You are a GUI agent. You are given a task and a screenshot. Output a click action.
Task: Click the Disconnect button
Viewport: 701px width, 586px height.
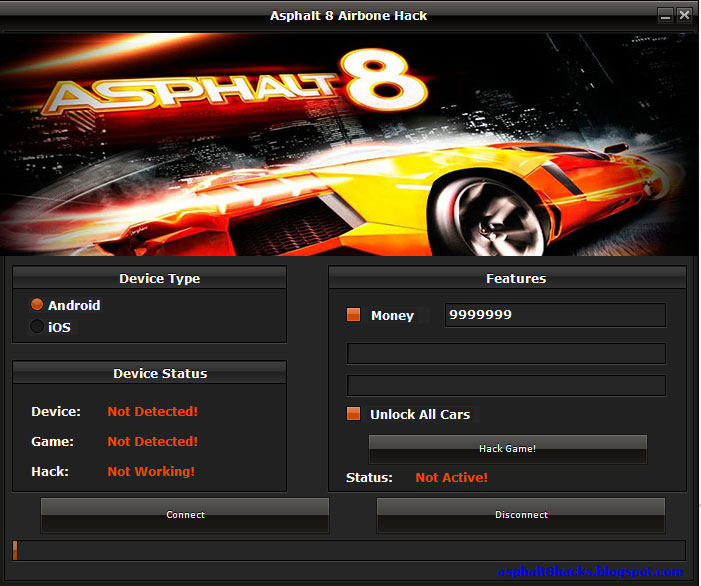pyautogui.click(x=521, y=515)
